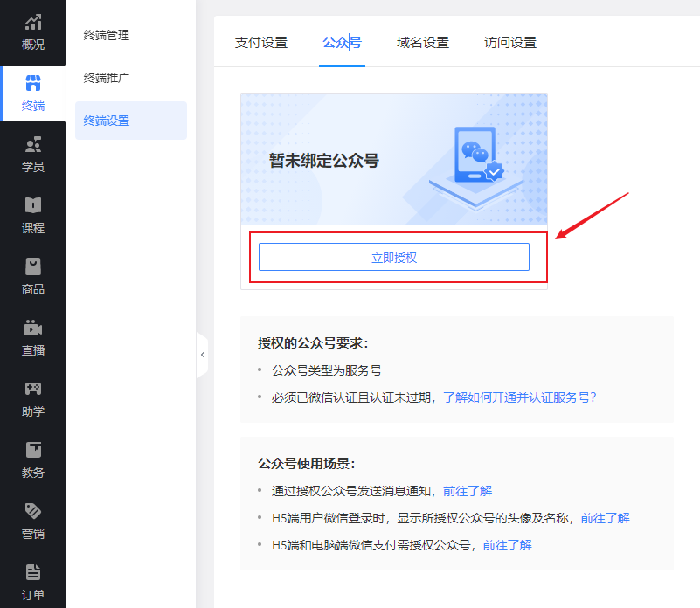Open the 学员 students icon
This screenshot has height=608, width=700.
(33, 144)
